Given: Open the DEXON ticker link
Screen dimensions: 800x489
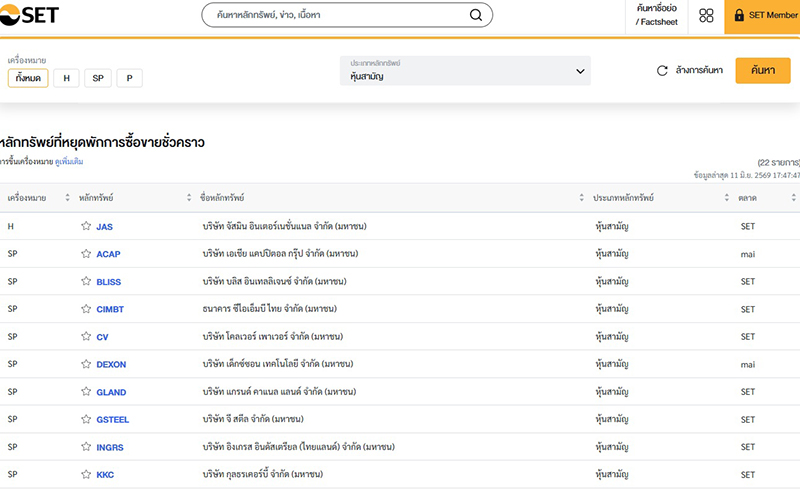Looking at the screenshot, I should click(111, 364).
